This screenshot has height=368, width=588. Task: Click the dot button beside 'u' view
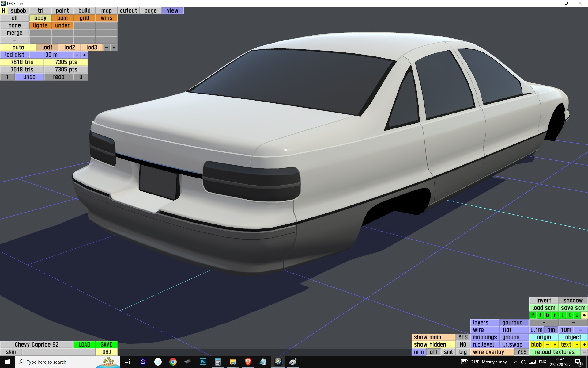pos(584,315)
